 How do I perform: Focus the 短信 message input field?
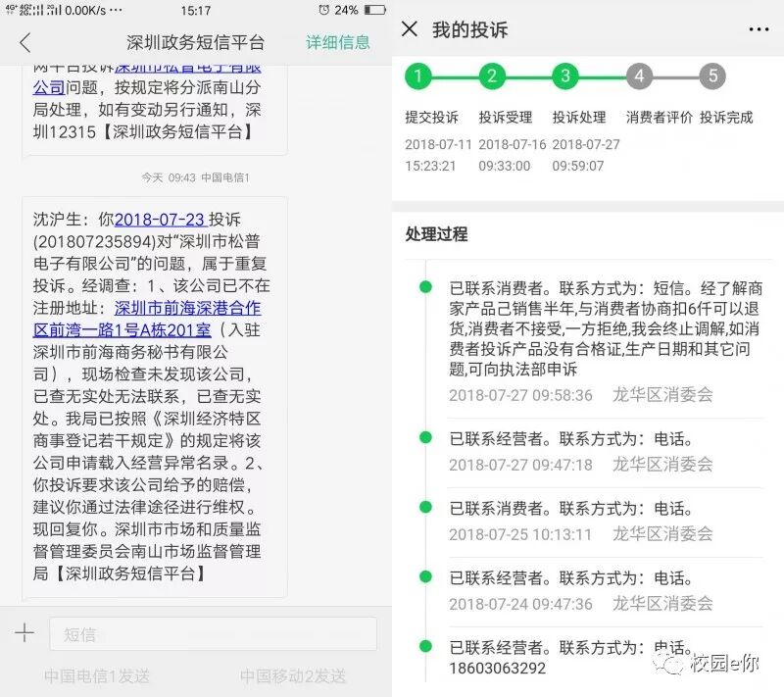point(213,634)
